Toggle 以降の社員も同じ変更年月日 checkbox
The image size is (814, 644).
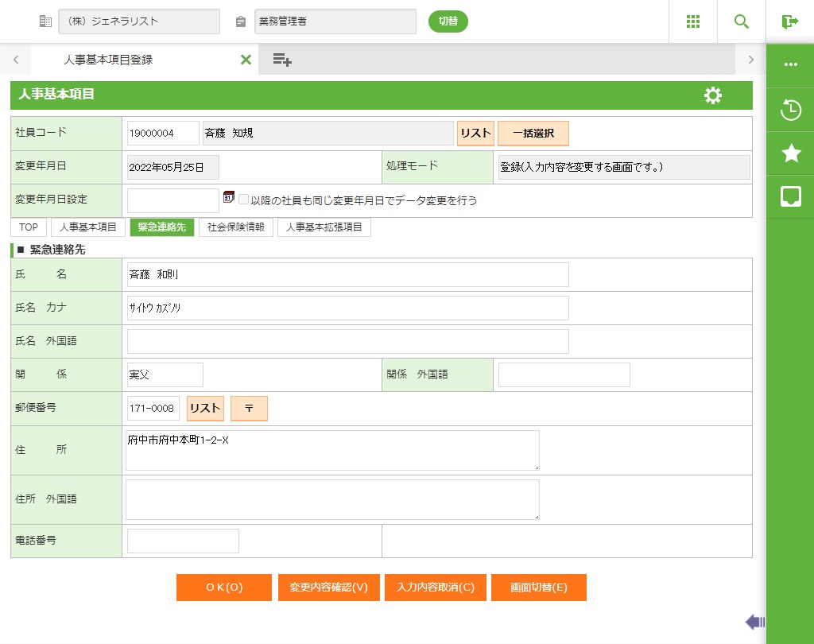point(244,200)
